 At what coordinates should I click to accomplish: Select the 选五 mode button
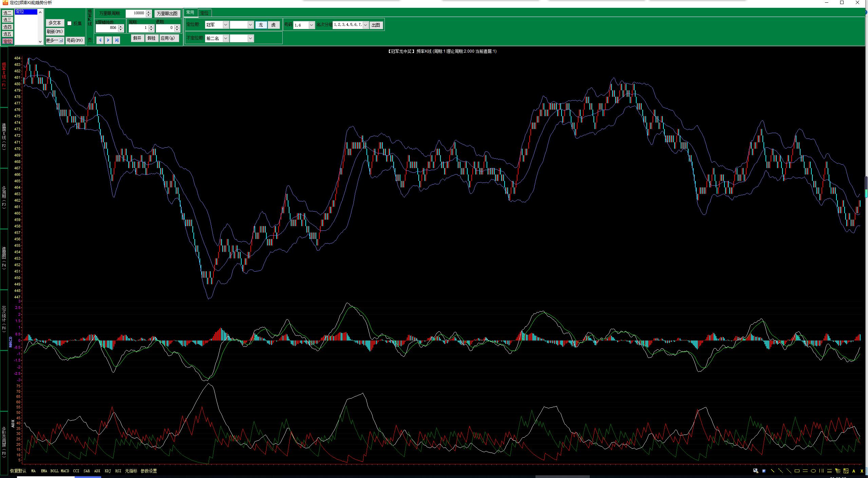click(x=7, y=34)
